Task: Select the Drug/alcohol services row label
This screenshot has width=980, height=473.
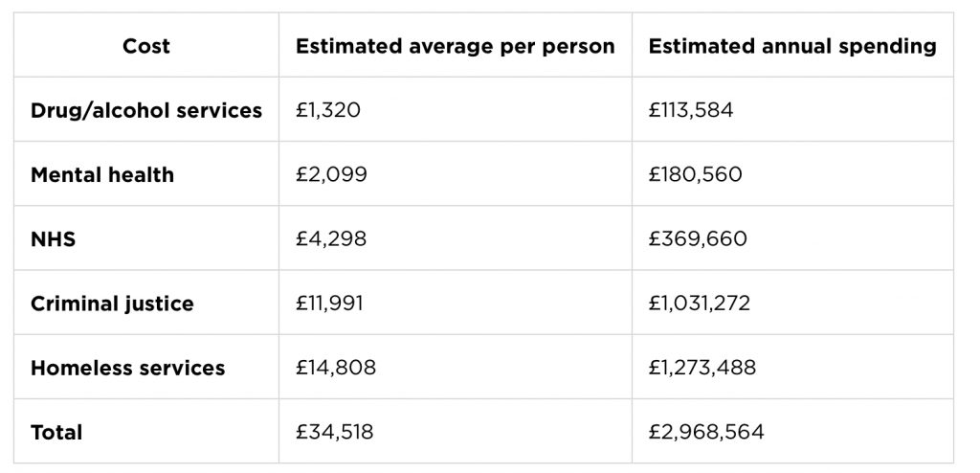Action: [x=146, y=110]
